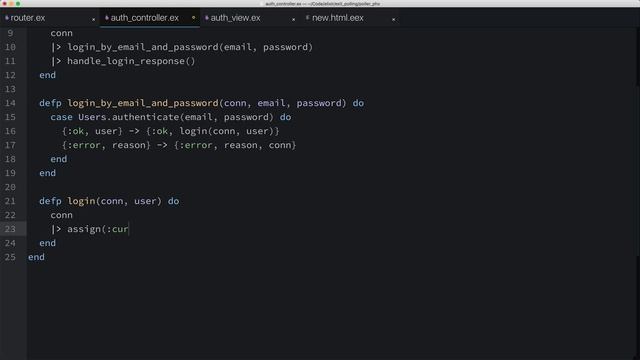Click on 'assign(:cur' text on line 23
This screenshot has height=360, width=640.
click(98, 229)
